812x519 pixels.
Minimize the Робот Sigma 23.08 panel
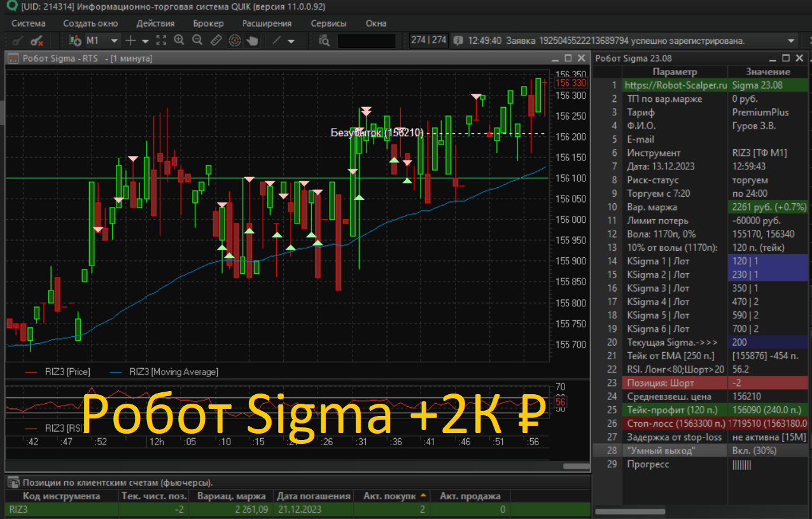[x=773, y=58]
